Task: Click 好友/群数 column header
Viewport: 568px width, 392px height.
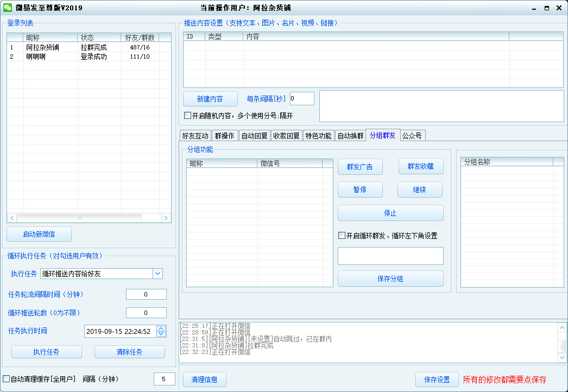Action: pyautogui.click(x=140, y=37)
